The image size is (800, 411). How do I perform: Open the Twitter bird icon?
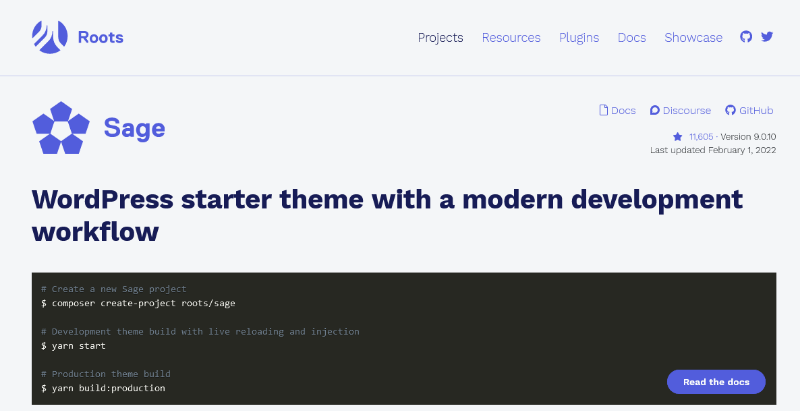tap(767, 37)
